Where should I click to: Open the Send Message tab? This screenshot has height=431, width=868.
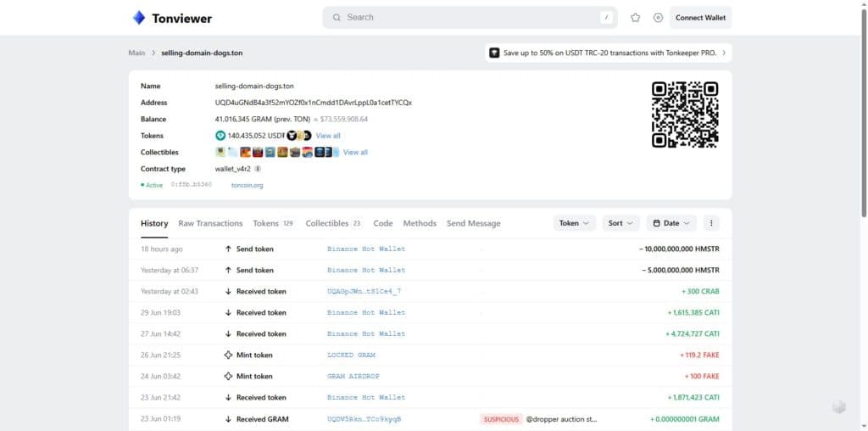tap(473, 223)
